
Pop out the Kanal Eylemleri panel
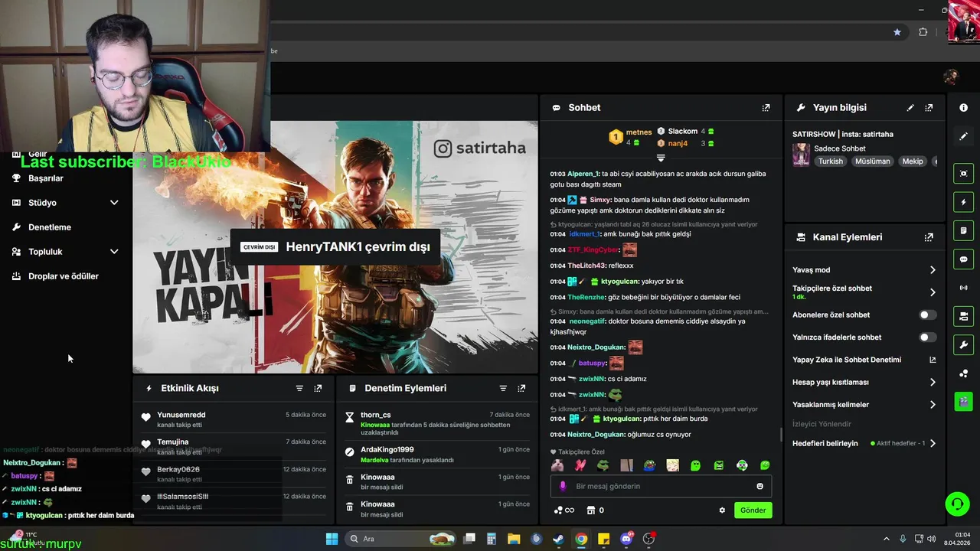coord(929,237)
